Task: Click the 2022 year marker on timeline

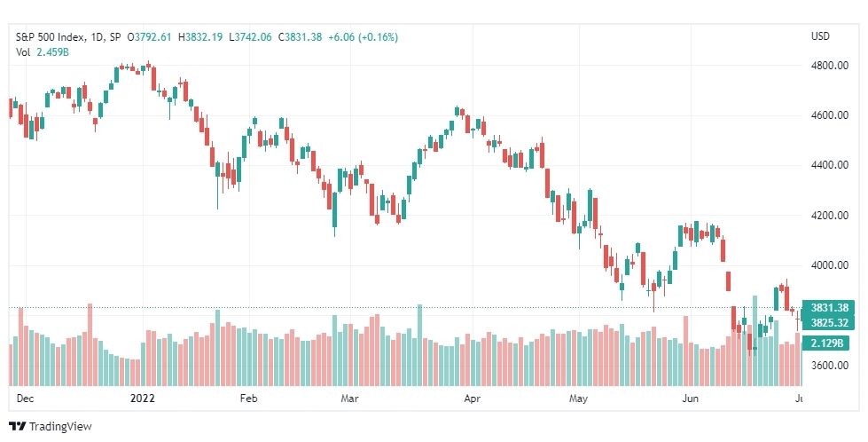Action: pos(142,399)
